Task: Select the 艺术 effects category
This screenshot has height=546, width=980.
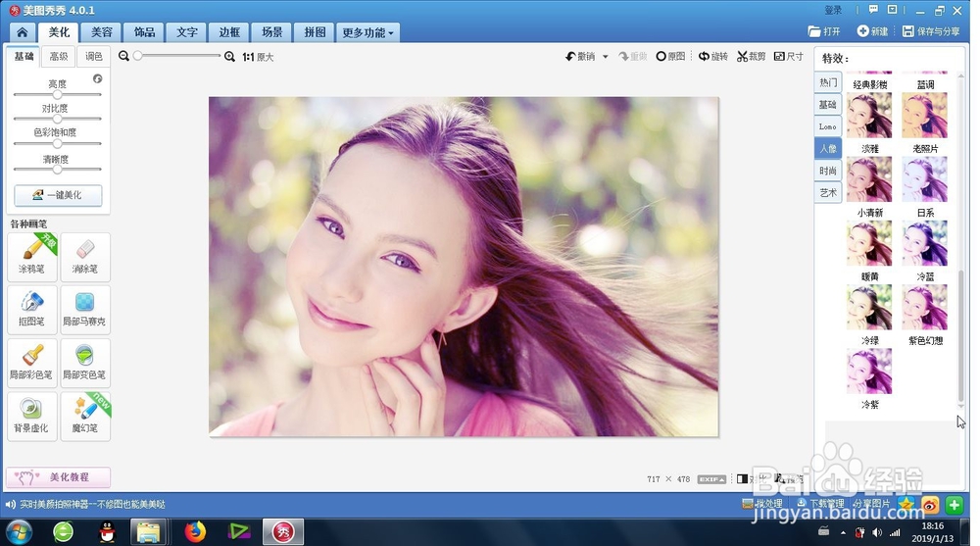Action: [x=828, y=193]
